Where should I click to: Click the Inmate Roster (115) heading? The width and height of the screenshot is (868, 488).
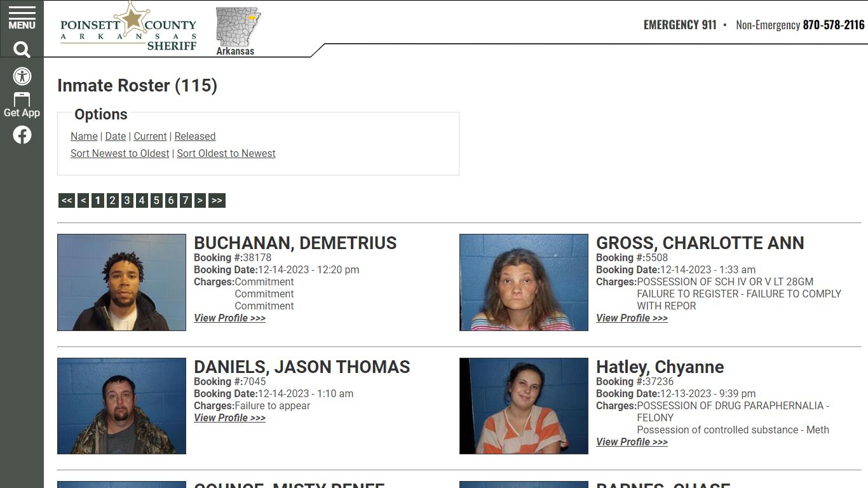pos(137,86)
